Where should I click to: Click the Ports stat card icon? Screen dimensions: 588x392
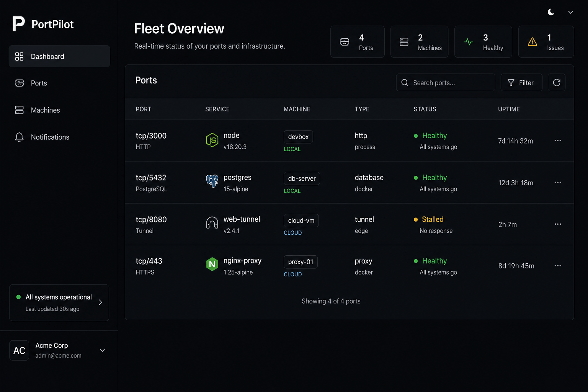tap(345, 42)
